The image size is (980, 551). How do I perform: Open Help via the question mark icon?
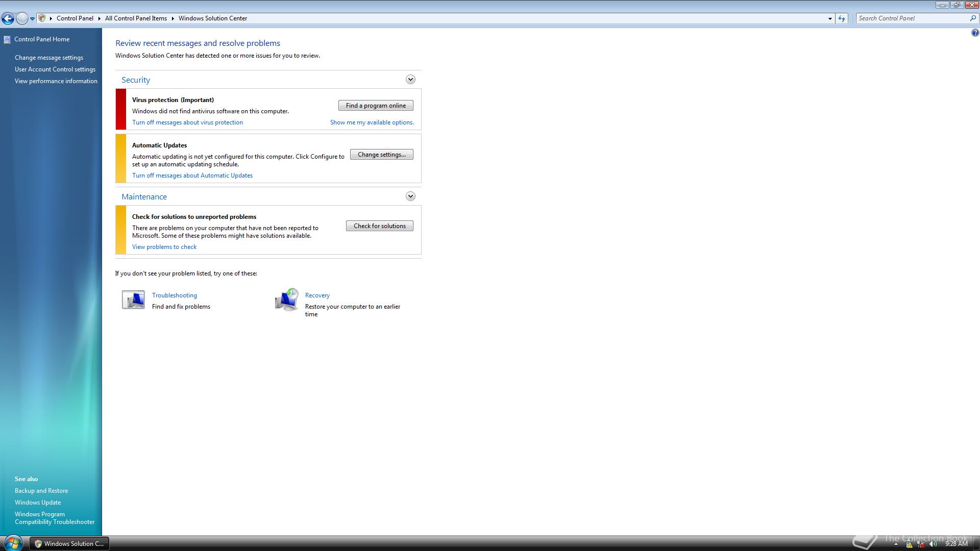point(975,33)
